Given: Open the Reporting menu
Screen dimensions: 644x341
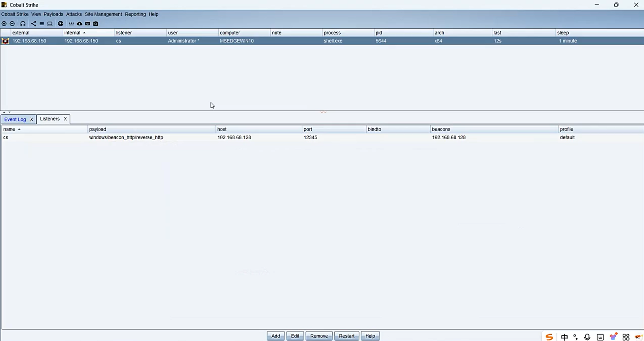Looking at the screenshot, I should 135,14.
